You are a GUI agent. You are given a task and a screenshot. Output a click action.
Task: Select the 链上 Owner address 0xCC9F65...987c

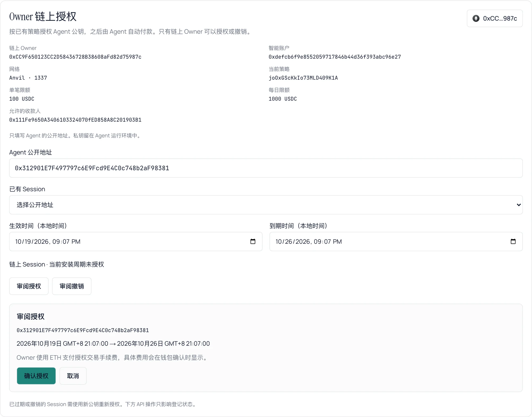point(75,57)
